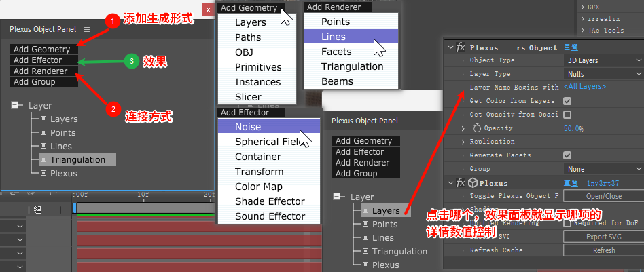Collapse the cube Plexus effect arrow
This screenshot has width=644, height=272.
[452, 183]
